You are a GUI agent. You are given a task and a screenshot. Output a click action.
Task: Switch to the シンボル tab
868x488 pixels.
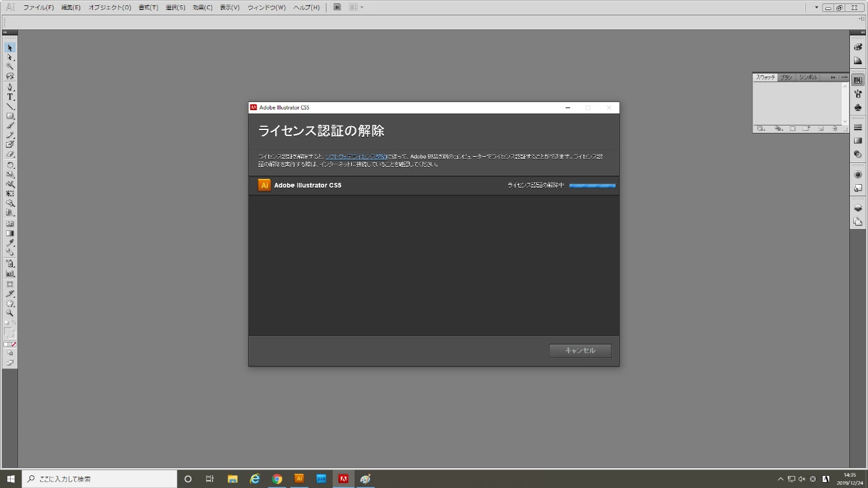tap(808, 77)
